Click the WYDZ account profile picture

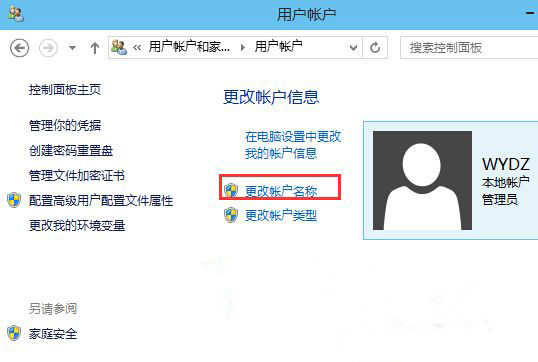pyautogui.click(x=422, y=180)
